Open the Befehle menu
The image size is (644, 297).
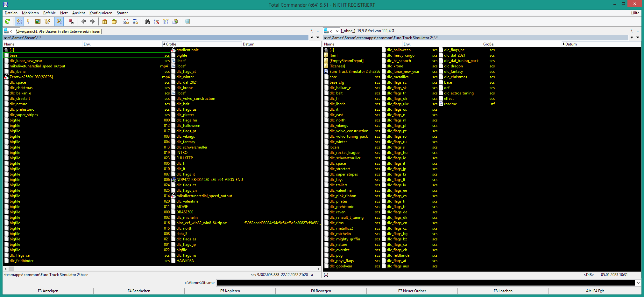[49, 13]
